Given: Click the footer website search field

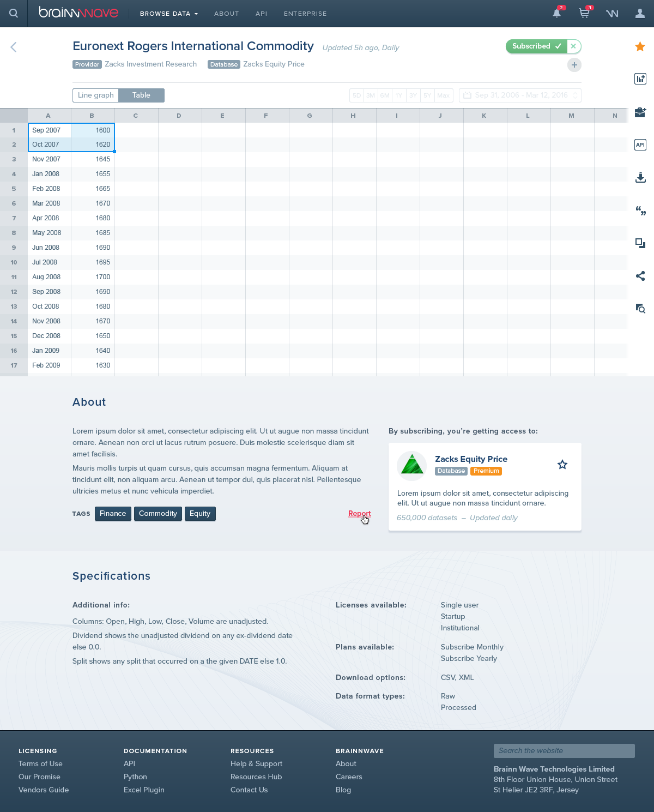Looking at the screenshot, I should 564,751.
